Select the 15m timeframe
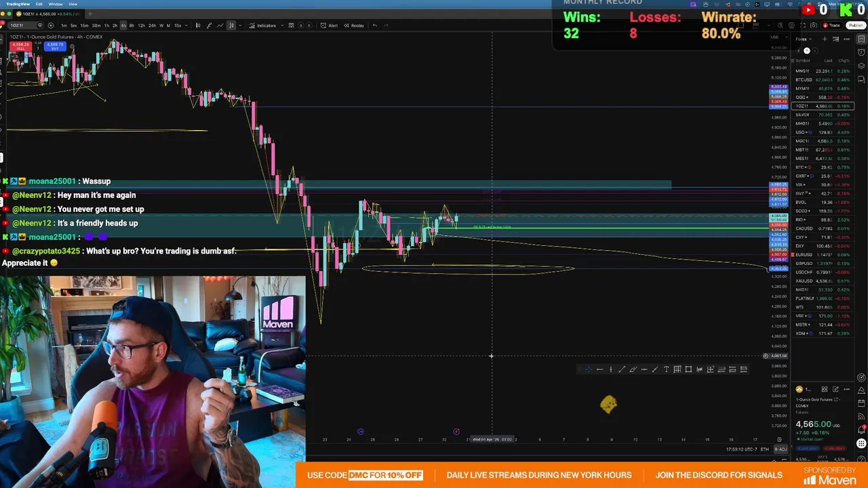This screenshot has width=868, height=488. [x=84, y=25]
